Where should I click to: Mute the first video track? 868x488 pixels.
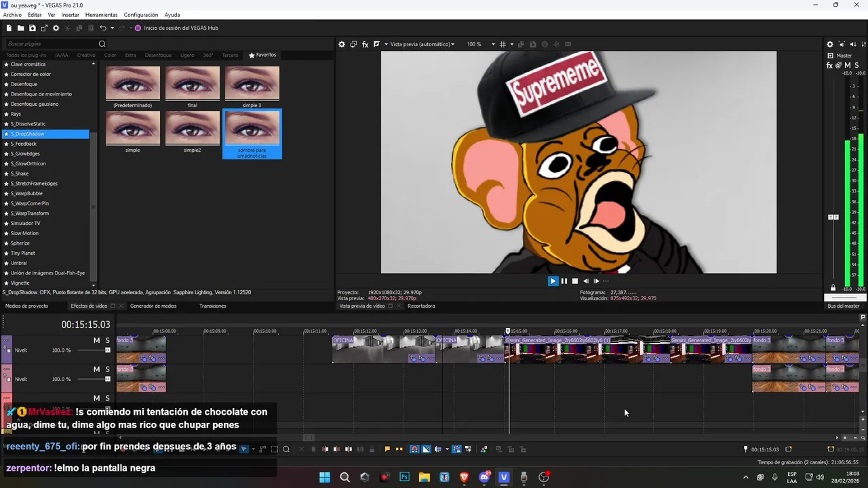tap(96, 340)
